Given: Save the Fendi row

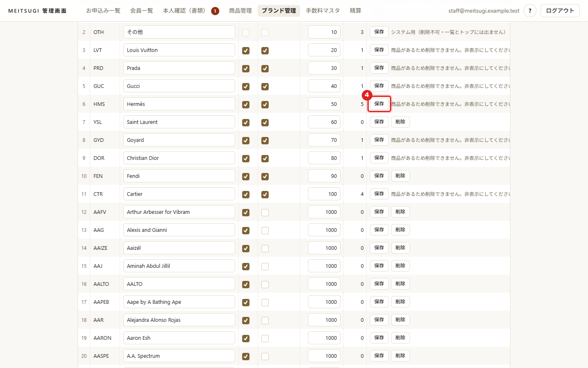Looking at the screenshot, I should click(379, 176).
